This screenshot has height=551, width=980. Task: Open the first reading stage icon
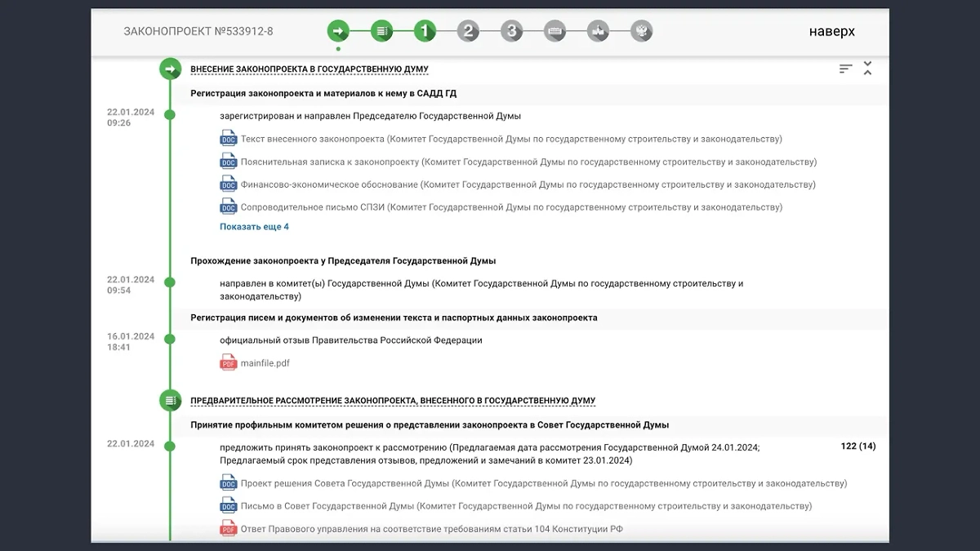click(425, 30)
